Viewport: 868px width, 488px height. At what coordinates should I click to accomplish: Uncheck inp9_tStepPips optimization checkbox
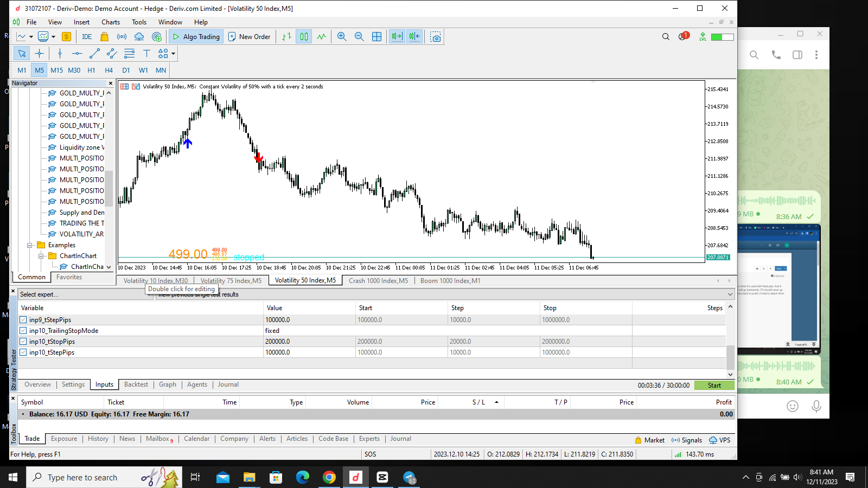point(23,320)
